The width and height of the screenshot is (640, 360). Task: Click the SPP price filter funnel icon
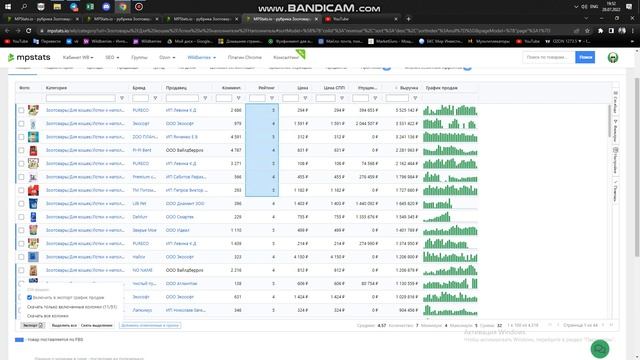342,98
